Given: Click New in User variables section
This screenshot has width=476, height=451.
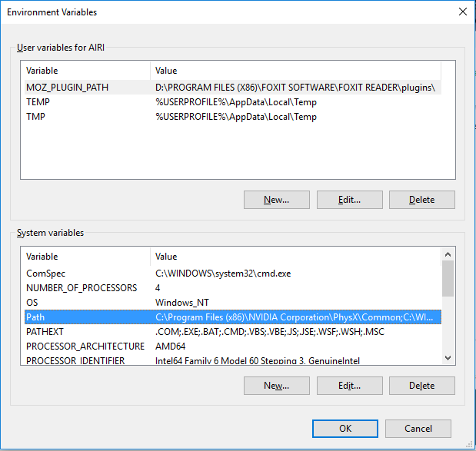Looking at the screenshot, I should (276, 200).
